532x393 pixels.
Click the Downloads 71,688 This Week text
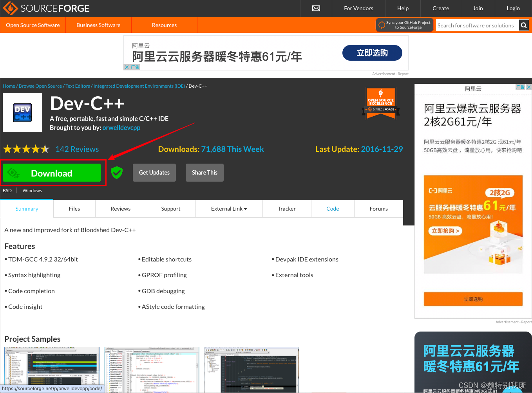pyautogui.click(x=211, y=149)
